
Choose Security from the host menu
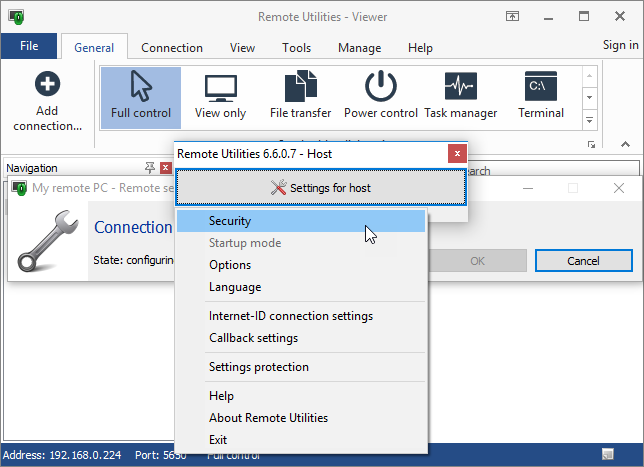pyautogui.click(x=230, y=221)
